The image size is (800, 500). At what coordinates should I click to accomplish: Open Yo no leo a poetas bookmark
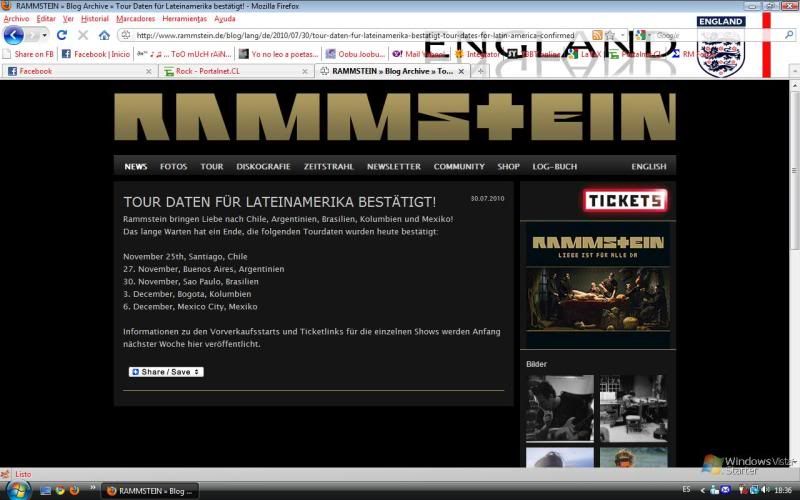(279, 54)
